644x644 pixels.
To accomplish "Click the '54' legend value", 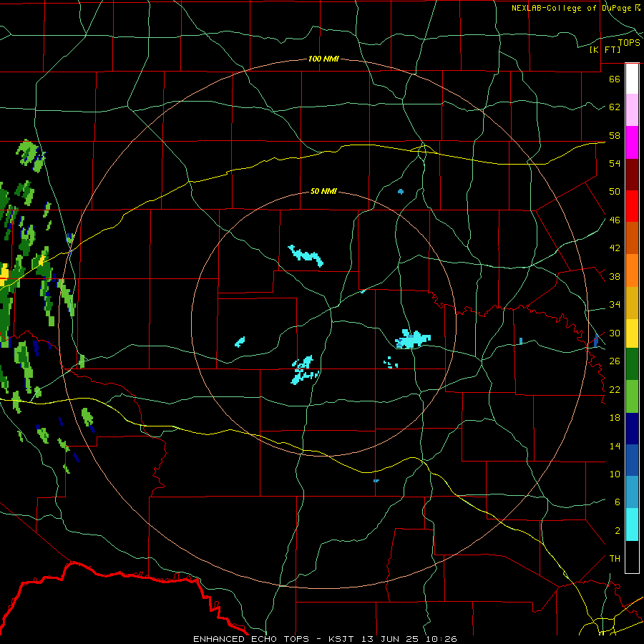I will [615, 163].
